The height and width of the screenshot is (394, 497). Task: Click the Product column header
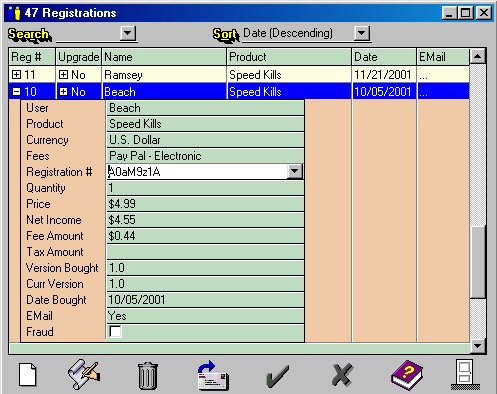point(289,57)
